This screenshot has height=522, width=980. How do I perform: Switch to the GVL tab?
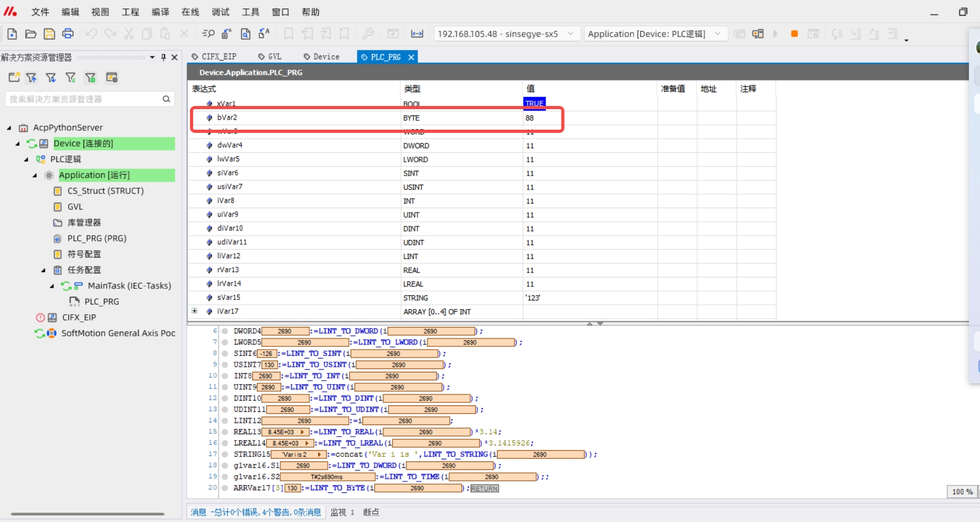tap(271, 57)
